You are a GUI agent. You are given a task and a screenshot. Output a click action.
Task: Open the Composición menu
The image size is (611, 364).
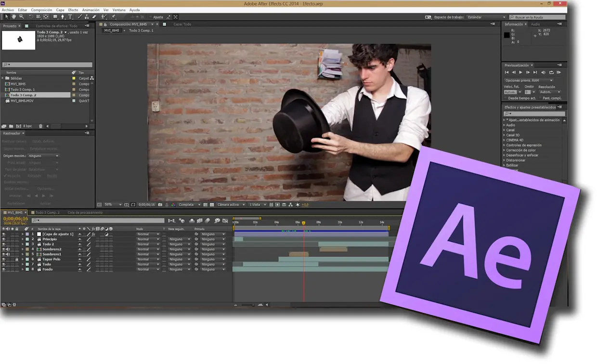[x=41, y=10]
